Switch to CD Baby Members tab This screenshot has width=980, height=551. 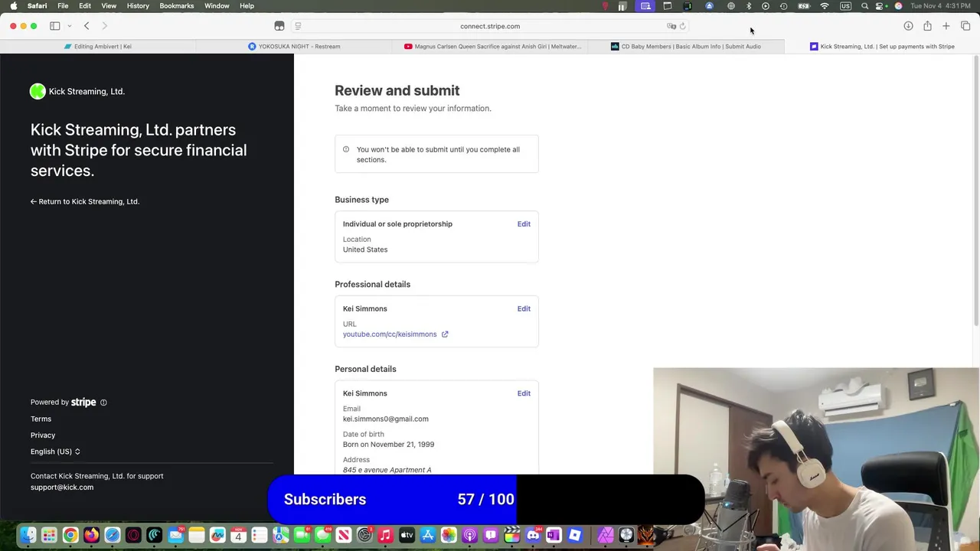686,47
